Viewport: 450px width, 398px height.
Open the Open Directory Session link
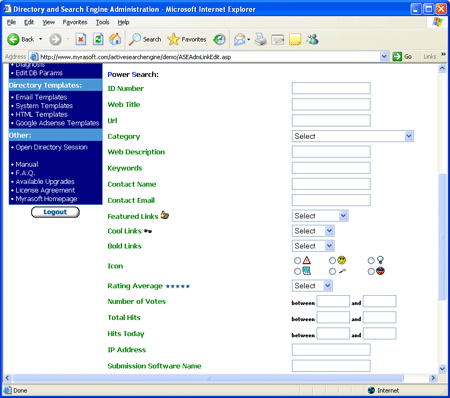coord(51,147)
